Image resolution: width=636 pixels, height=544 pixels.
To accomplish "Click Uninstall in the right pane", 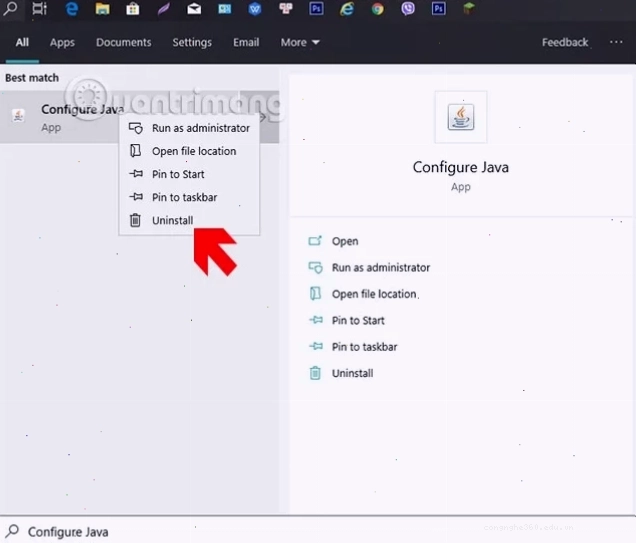I will tap(341, 373).
